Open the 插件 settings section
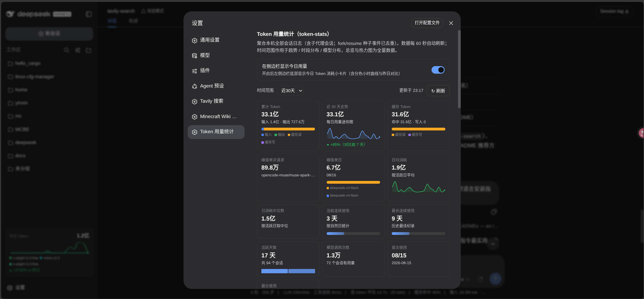Screen dimensions: 644x299 tap(216, 71)
